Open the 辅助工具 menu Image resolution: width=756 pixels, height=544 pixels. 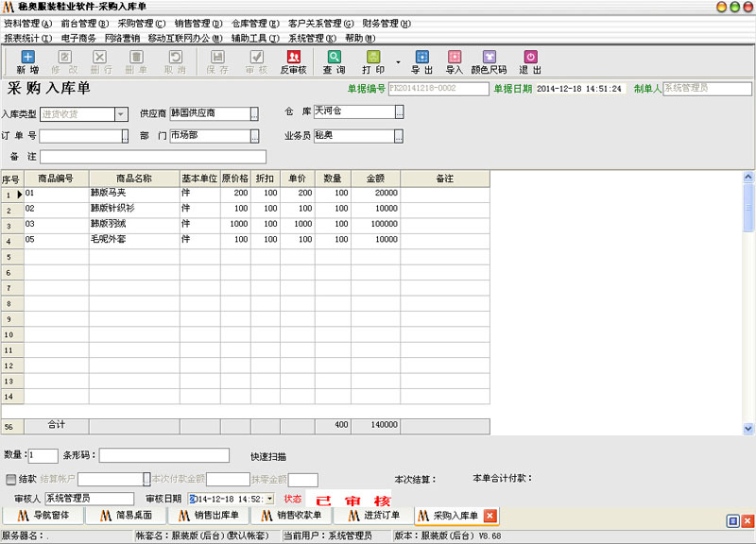tap(255, 38)
